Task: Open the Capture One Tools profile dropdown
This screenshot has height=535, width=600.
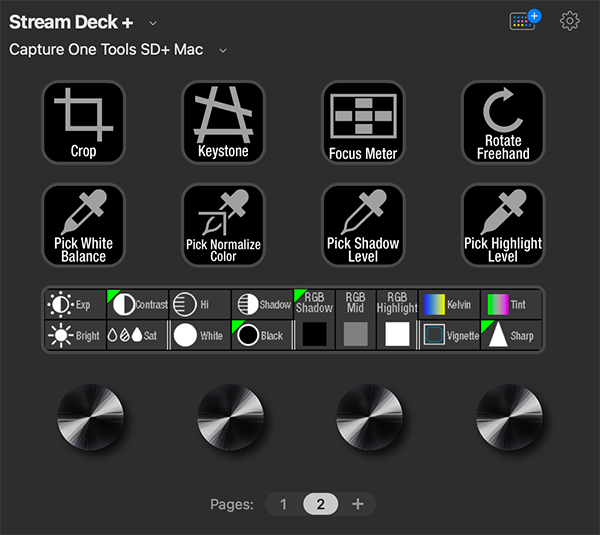Action: coord(223,51)
